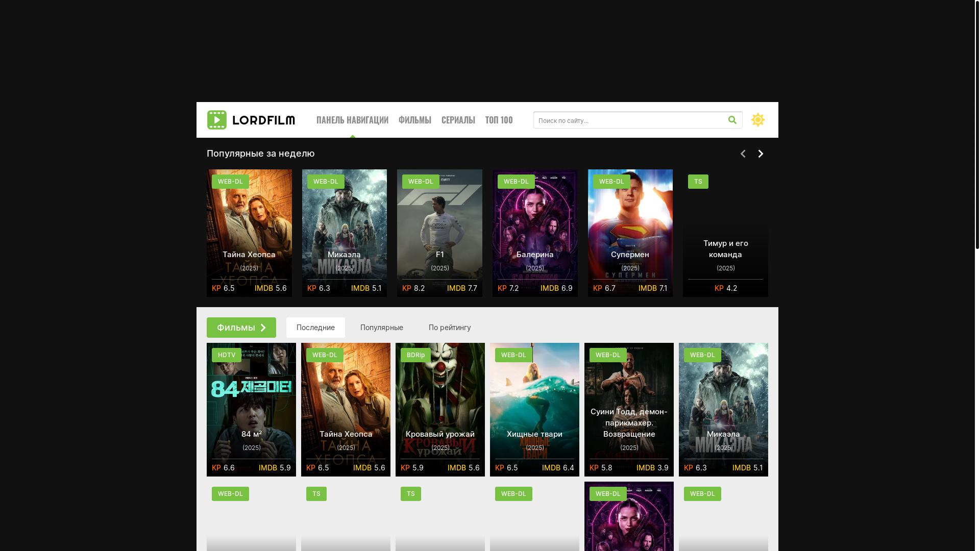Click the IMDB 6.4 rating on Хищные твари
Screen dimensions: 980x551
558,468
